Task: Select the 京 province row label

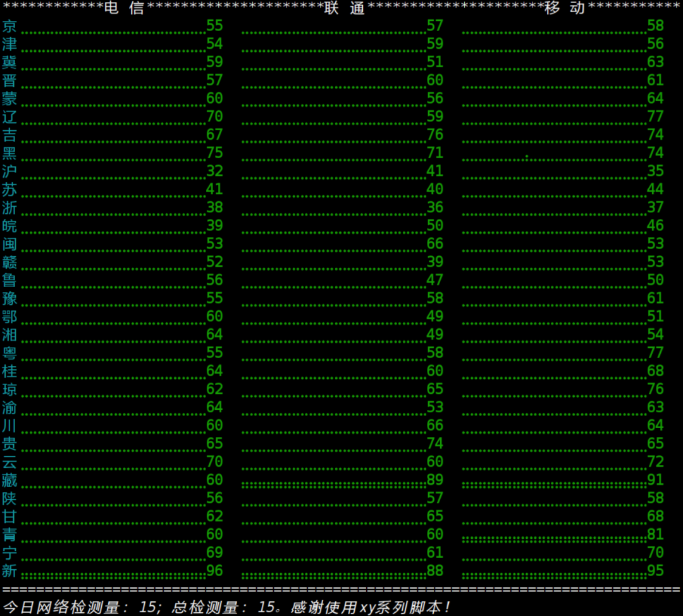Action: click(9, 26)
